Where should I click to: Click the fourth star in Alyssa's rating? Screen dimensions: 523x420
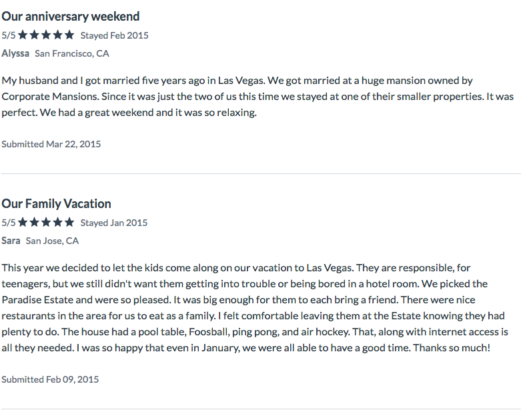57,35
